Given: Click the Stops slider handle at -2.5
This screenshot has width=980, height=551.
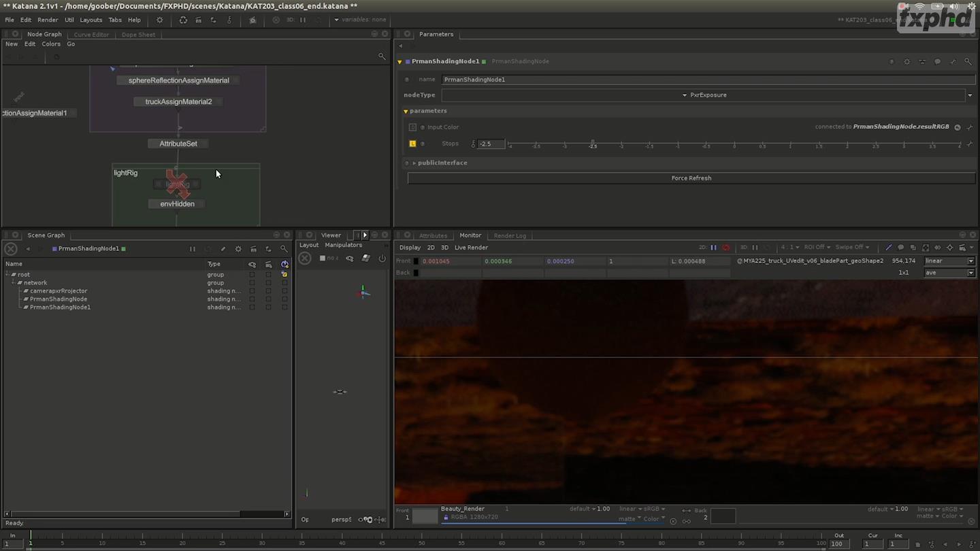Looking at the screenshot, I should point(593,144).
